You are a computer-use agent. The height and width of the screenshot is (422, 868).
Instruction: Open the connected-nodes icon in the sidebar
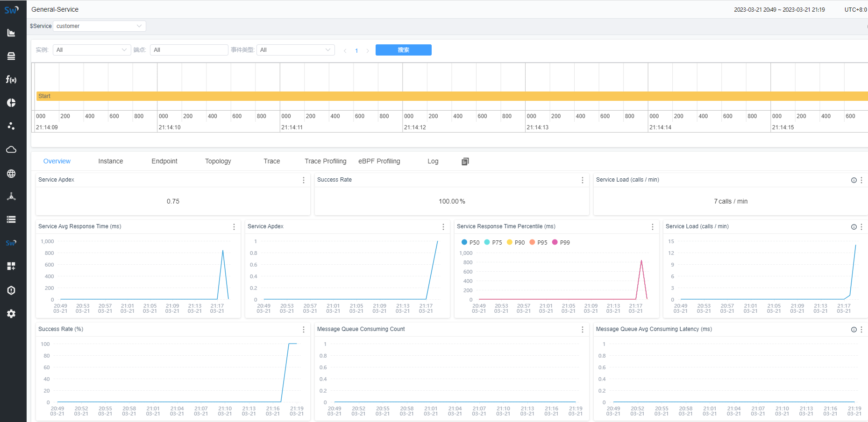pos(11,197)
